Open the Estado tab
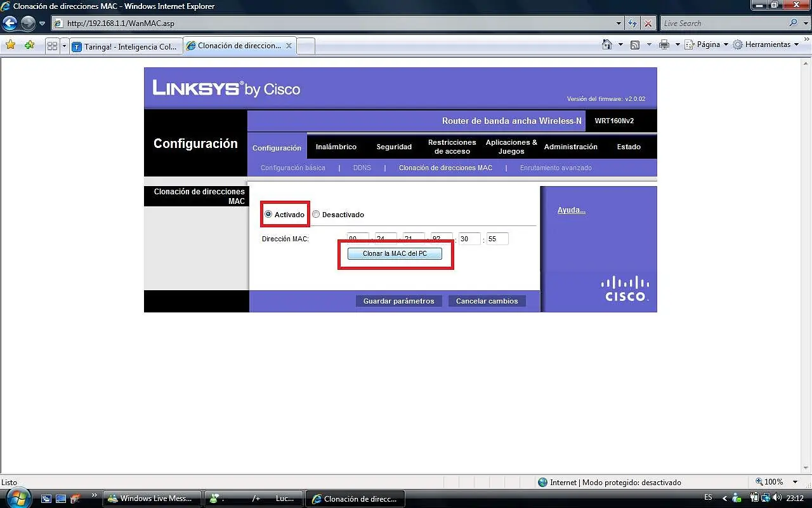Screen dimensions: 812x508 pos(629,147)
